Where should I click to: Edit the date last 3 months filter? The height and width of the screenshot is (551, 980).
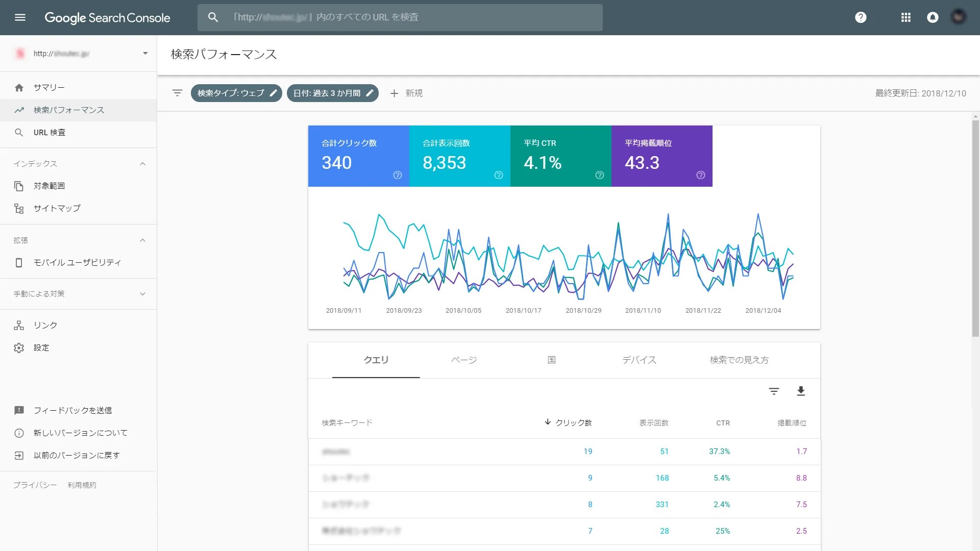pyautogui.click(x=332, y=93)
